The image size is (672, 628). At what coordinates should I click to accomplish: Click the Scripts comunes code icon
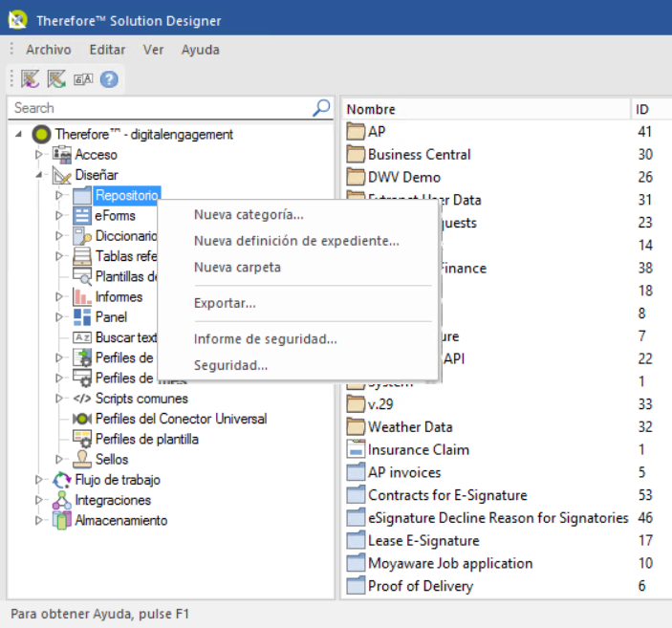tap(82, 399)
